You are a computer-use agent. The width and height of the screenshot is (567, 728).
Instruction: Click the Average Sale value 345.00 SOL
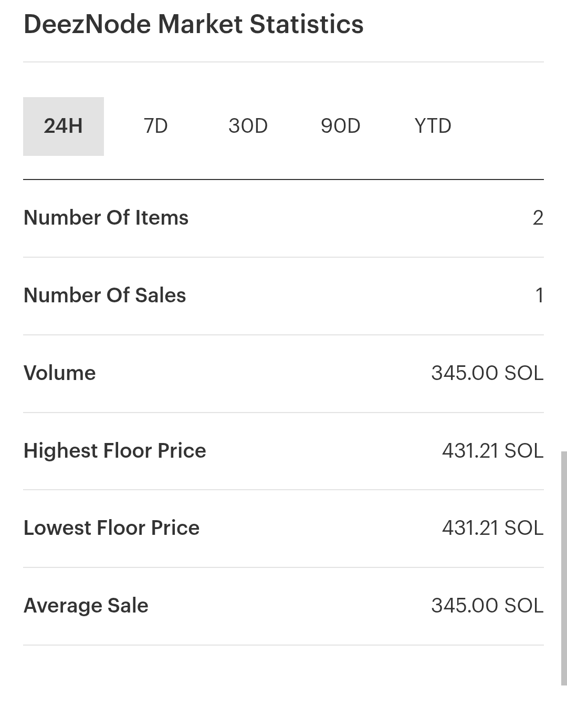[x=487, y=606]
